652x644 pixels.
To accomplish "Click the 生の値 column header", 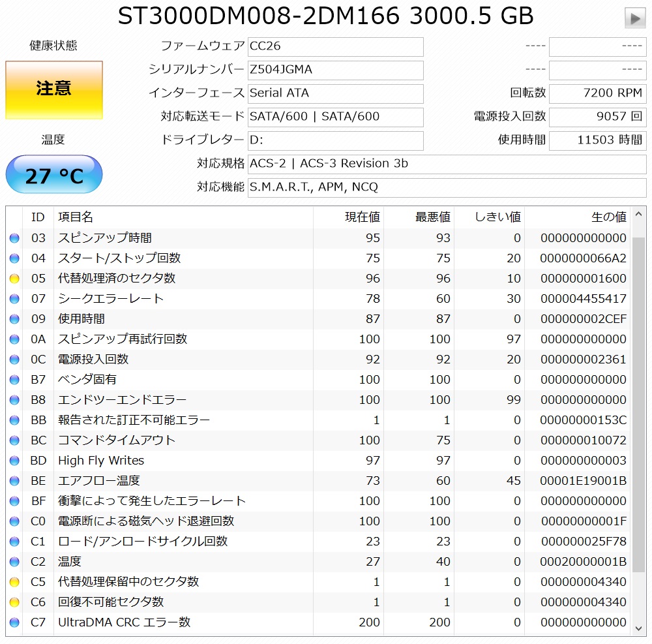I will pyautogui.click(x=608, y=217).
